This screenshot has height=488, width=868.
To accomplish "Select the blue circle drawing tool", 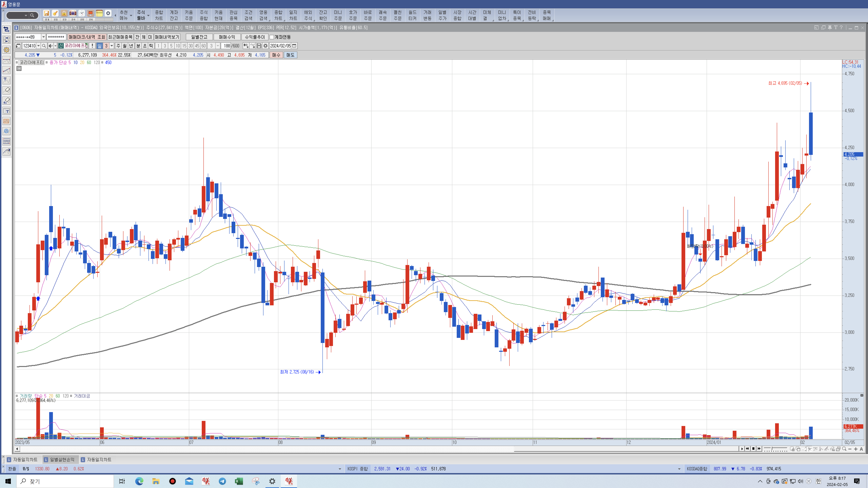I will (x=6, y=131).
